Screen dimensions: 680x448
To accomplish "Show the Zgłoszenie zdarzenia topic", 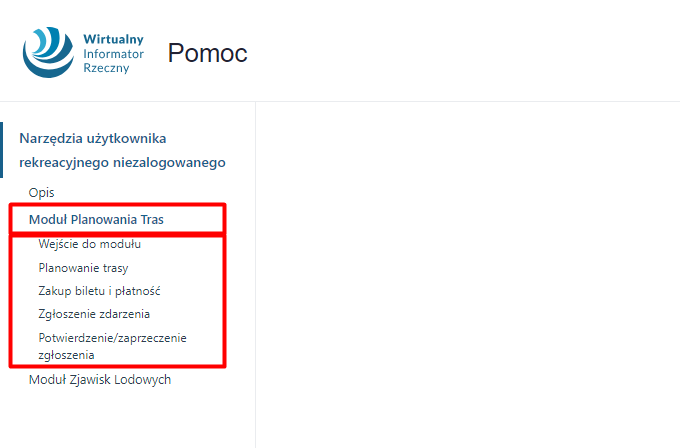I will tap(94, 314).
